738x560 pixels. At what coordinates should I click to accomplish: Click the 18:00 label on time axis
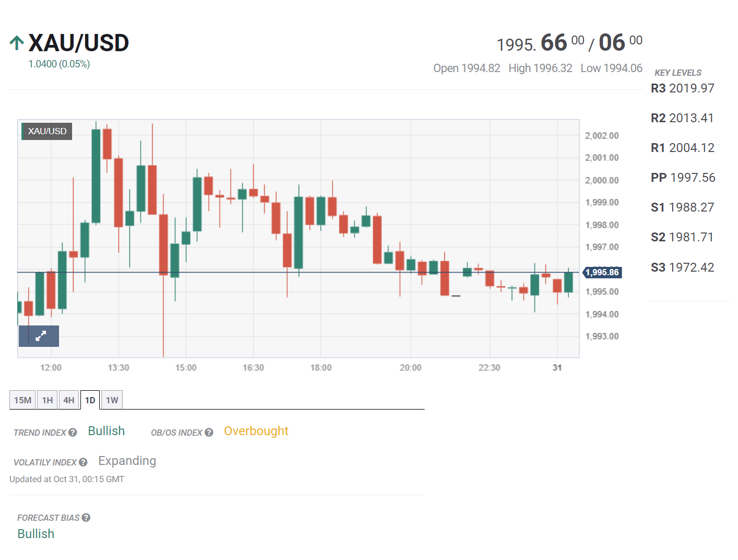[321, 368]
